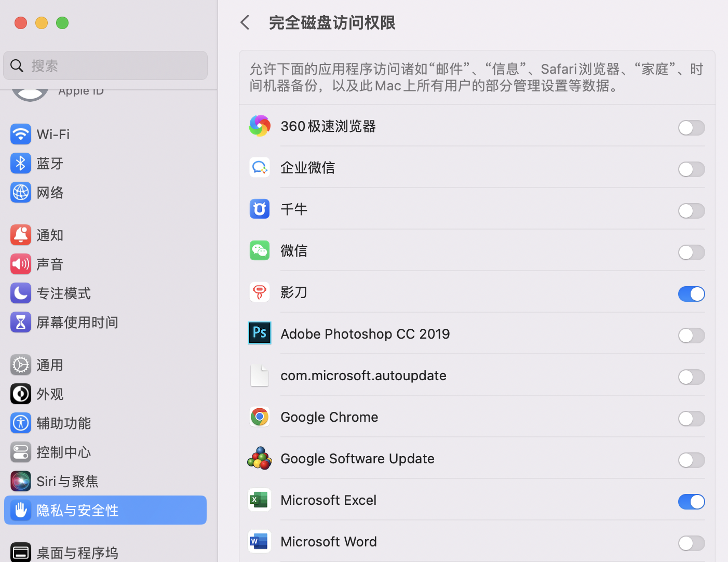Focus the 搜索 search field
The width and height of the screenshot is (728, 562).
point(105,65)
